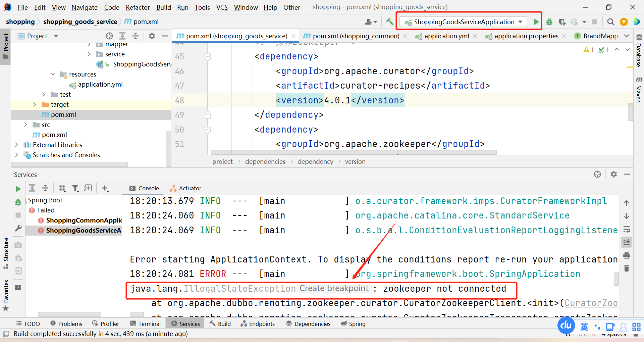
Task: Expand all services in Services toolbar
Action: tap(32, 188)
